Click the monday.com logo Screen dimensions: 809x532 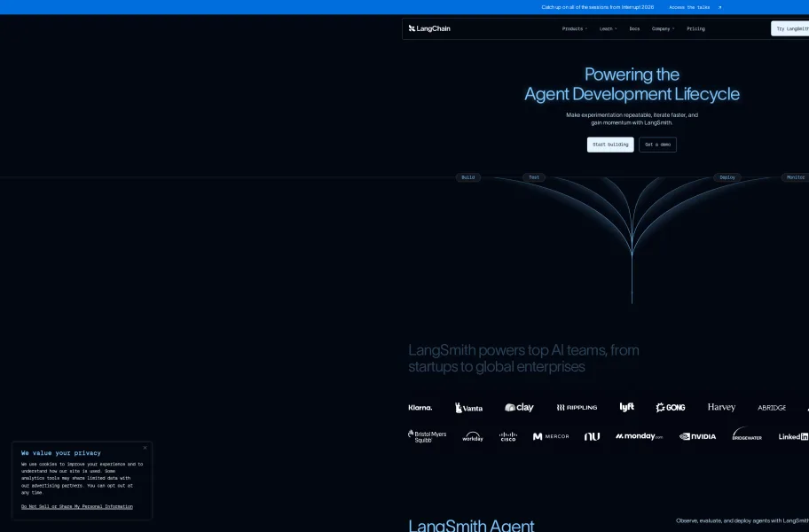pos(639,436)
